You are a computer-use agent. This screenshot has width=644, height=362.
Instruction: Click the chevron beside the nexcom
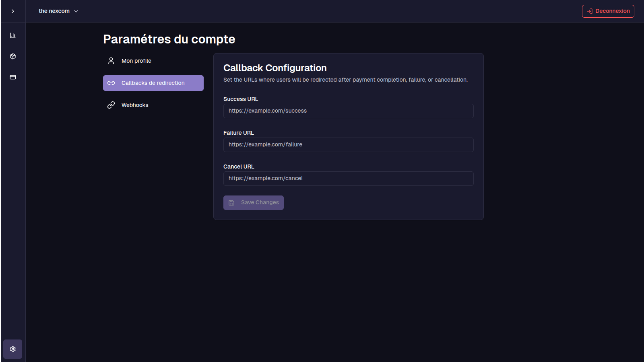(76, 11)
